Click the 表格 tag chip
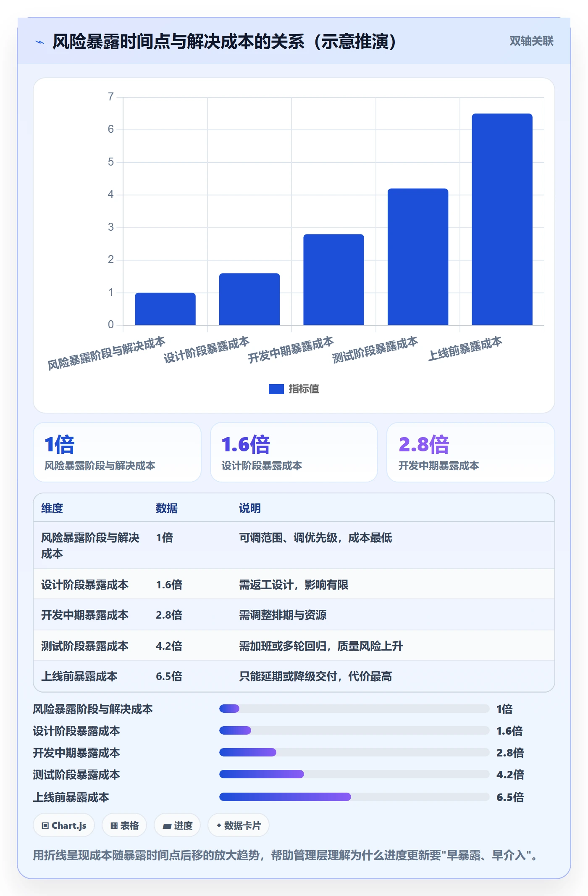Viewport: 588px width, 896px height. point(124,825)
